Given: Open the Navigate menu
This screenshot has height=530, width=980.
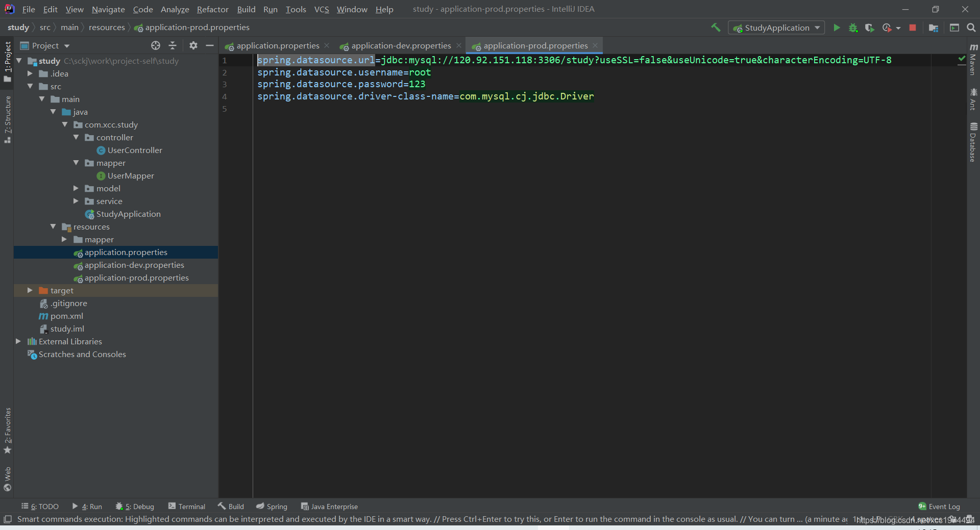Looking at the screenshot, I should click(x=108, y=9).
